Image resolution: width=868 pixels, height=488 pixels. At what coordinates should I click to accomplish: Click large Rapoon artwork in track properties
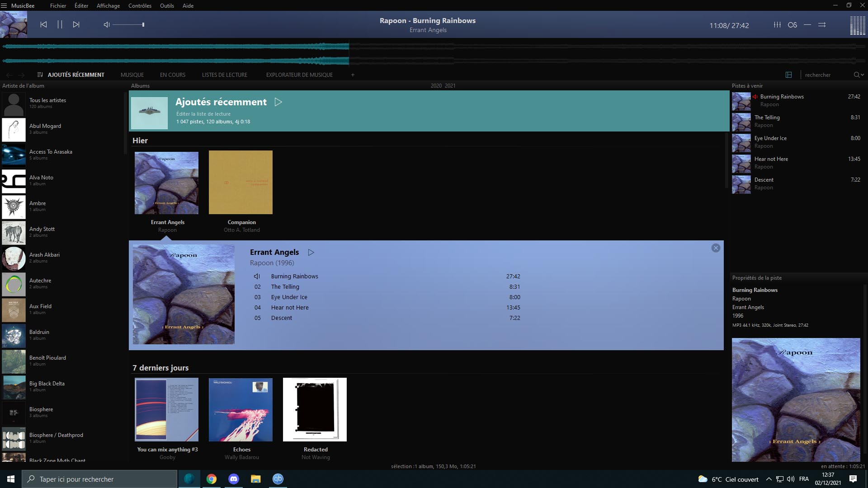coord(796,400)
